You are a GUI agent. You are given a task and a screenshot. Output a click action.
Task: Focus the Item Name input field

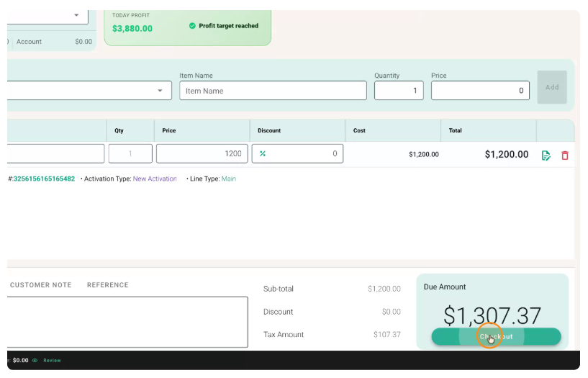click(x=273, y=91)
